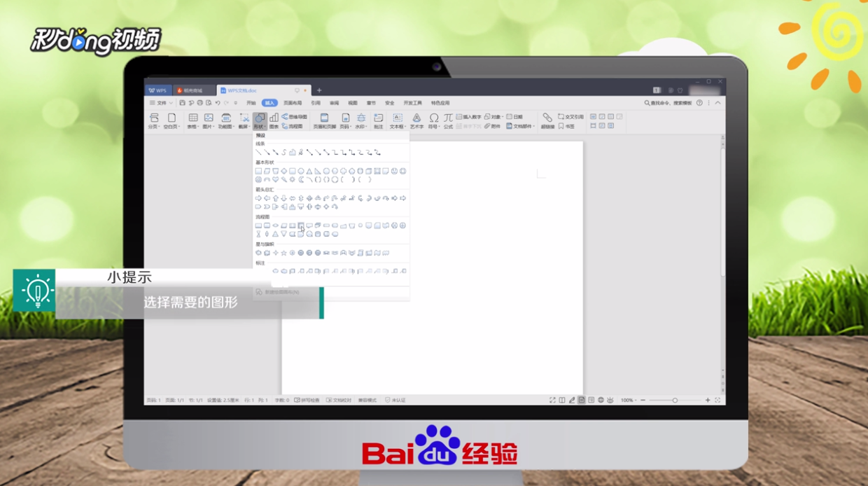Insert a 图表 chart
Viewport: 868px width, 486px height.
pyautogui.click(x=274, y=121)
